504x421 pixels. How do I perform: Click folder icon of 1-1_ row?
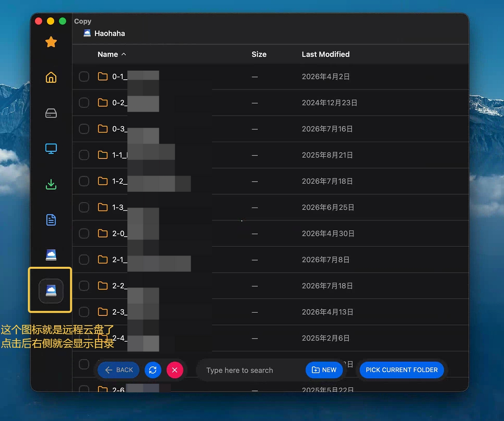pyautogui.click(x=103, y=155)
